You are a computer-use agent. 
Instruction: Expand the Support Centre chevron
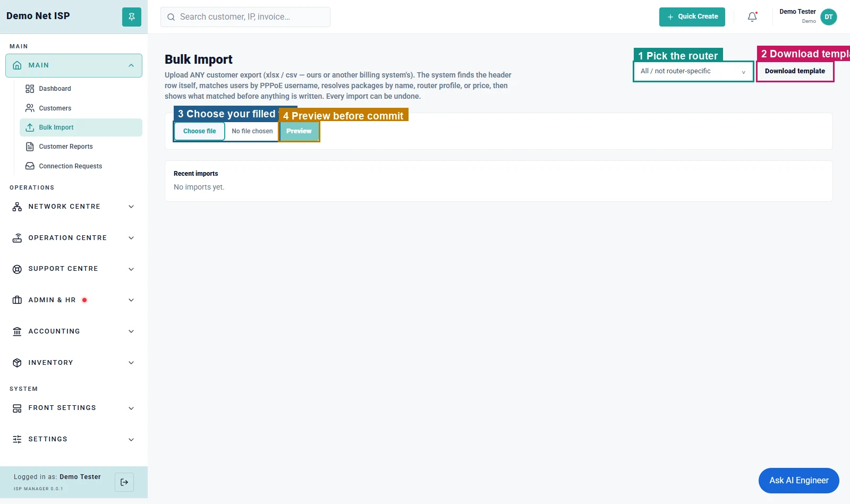click(131, 269)
